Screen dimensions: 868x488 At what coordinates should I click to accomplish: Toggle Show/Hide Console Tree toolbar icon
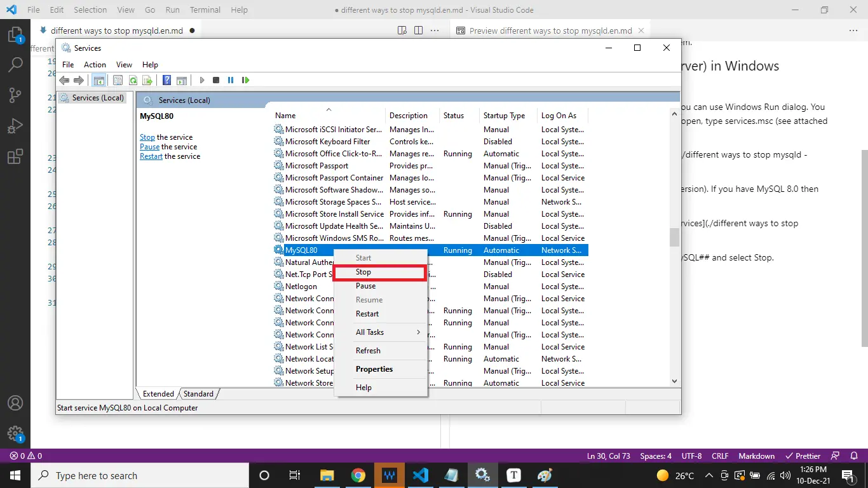[98, 80]
